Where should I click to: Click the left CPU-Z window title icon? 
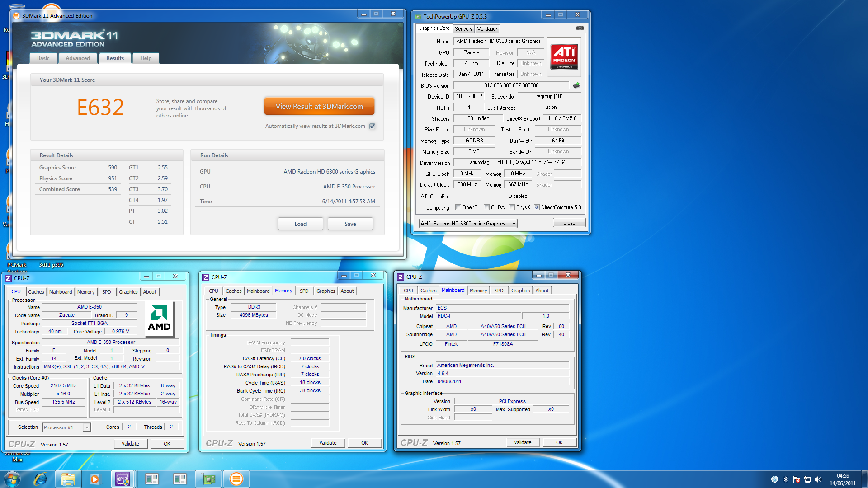8,278
